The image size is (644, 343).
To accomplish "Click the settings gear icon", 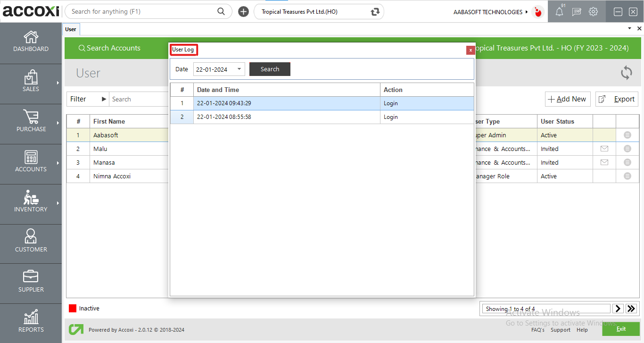I will coord(593,12).
